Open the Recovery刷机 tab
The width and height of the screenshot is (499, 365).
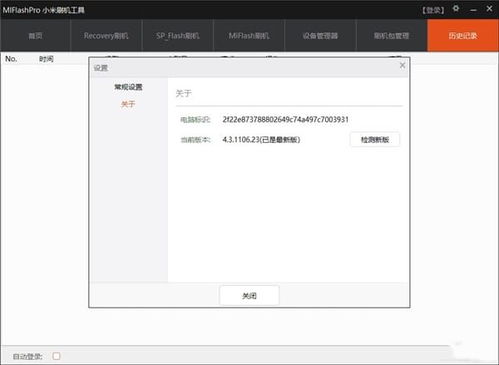[x=106, y=35]
